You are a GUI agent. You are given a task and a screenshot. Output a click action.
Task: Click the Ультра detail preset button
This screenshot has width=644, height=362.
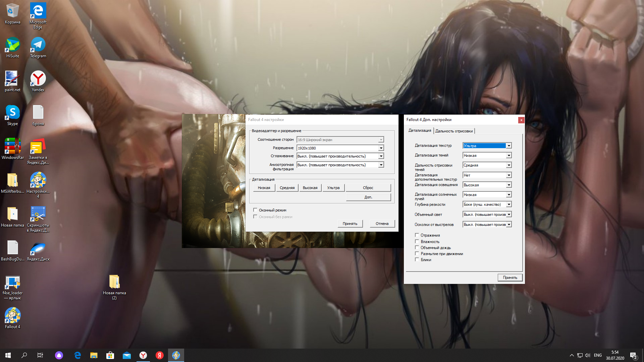pos(333,188)
